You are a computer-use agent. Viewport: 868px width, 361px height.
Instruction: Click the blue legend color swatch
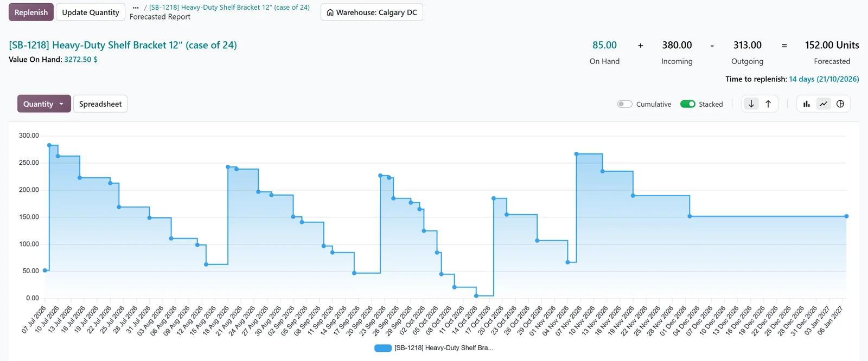(x=383, y=348)
